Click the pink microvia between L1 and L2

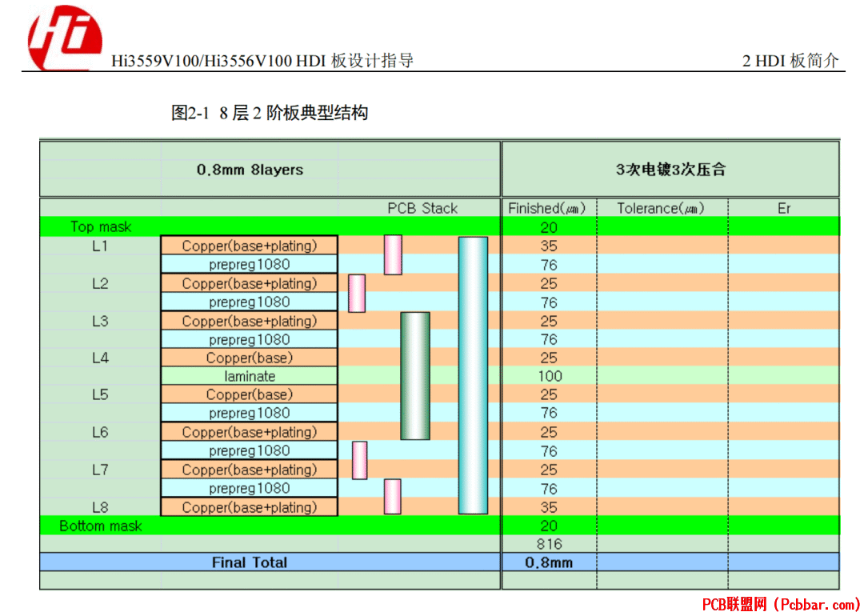coord(393,254)
